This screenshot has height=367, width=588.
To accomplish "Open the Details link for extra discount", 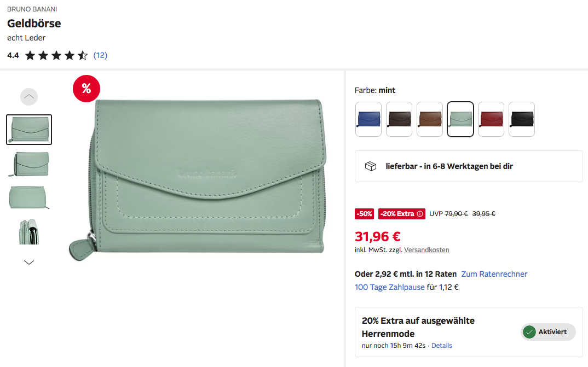I will (x=442, y=346).
